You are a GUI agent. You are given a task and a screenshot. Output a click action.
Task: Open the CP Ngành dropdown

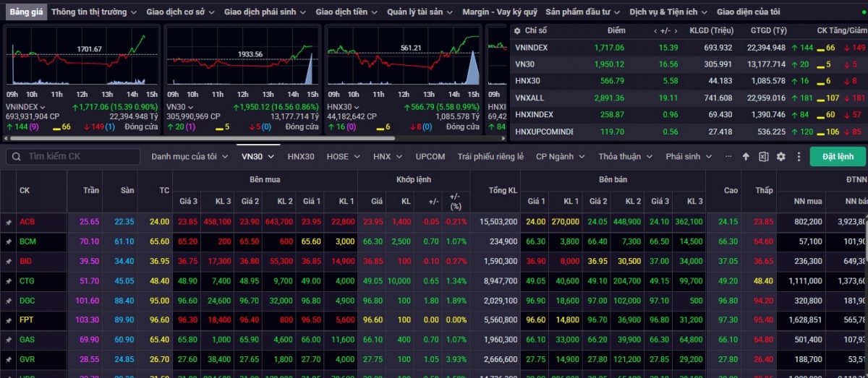point(559,157)
